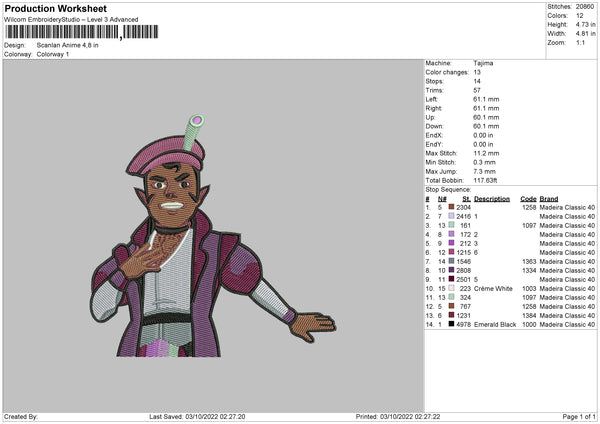600x424 pixels.
Task: Click the violet swatch in stop 5
Action: coord(452,243)
